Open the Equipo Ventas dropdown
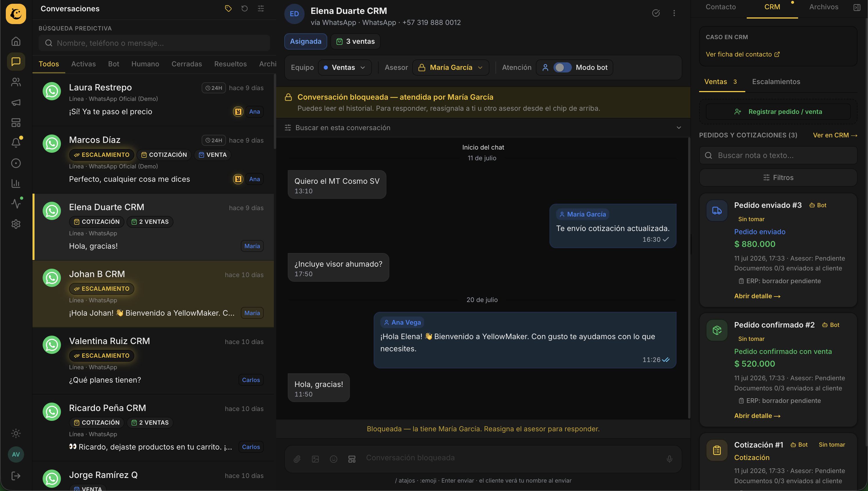868x491 pixels. click(345, 68)
